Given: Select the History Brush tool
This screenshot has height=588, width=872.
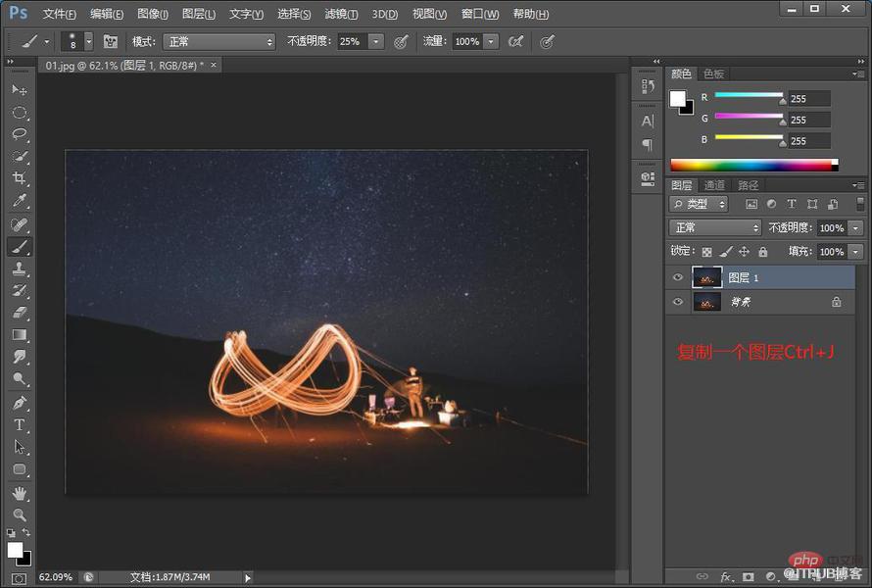Looking at the screenshot, I should click(19, 290).
